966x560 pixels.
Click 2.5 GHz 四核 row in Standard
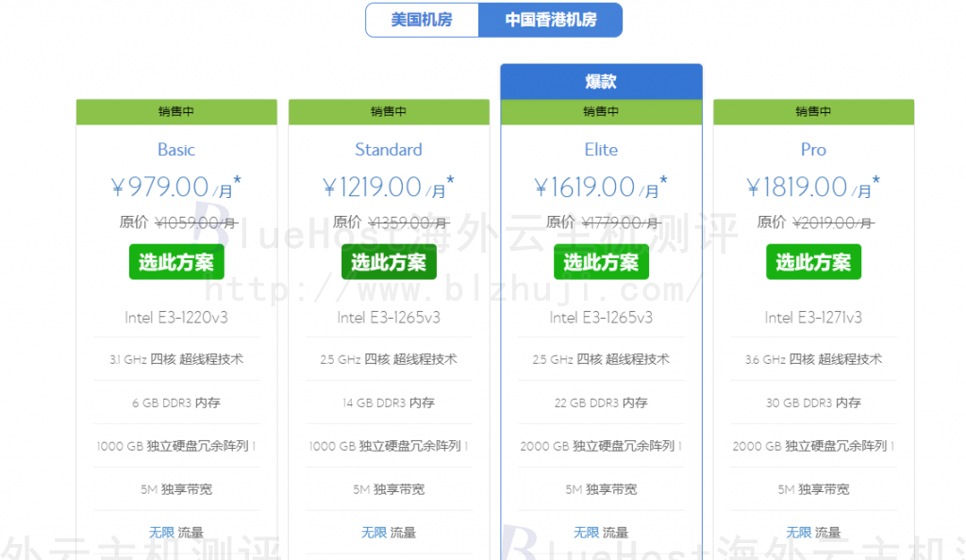[389, 359]
